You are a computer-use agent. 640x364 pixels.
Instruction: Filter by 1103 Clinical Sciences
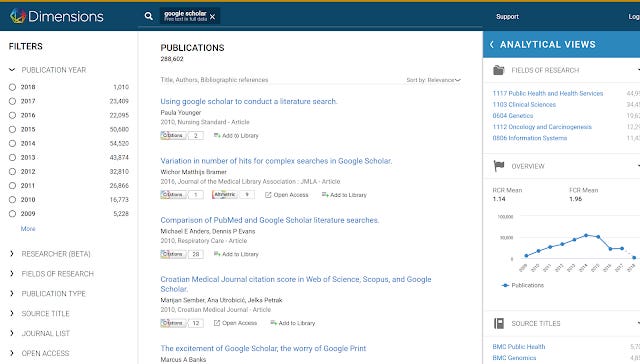524,104
